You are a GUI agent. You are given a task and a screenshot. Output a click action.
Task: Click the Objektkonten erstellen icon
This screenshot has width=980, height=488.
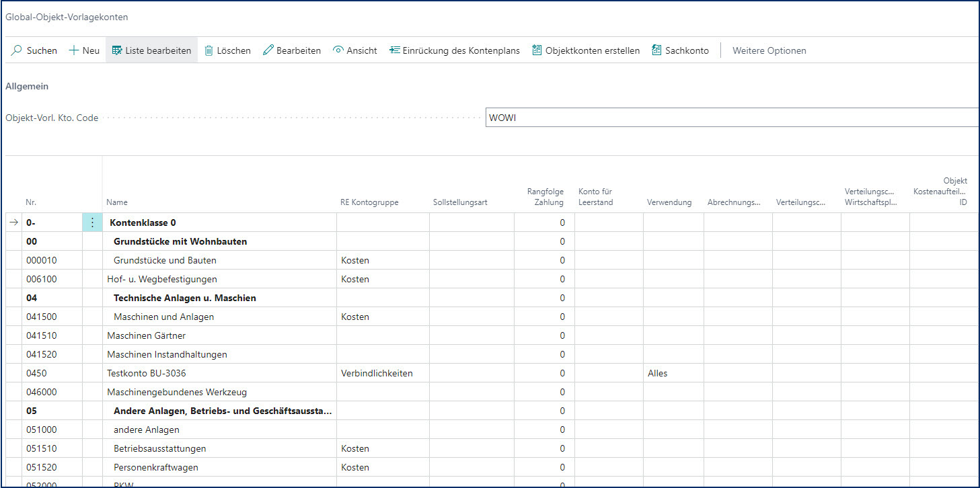(x=537, y=50)
